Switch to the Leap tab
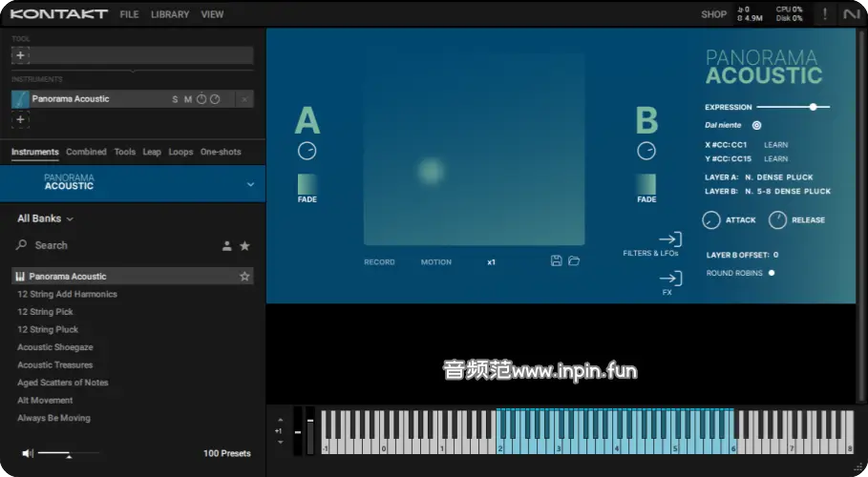Image resolution: width=868 pixels, height=477 pixels. [x=152, y=152]
